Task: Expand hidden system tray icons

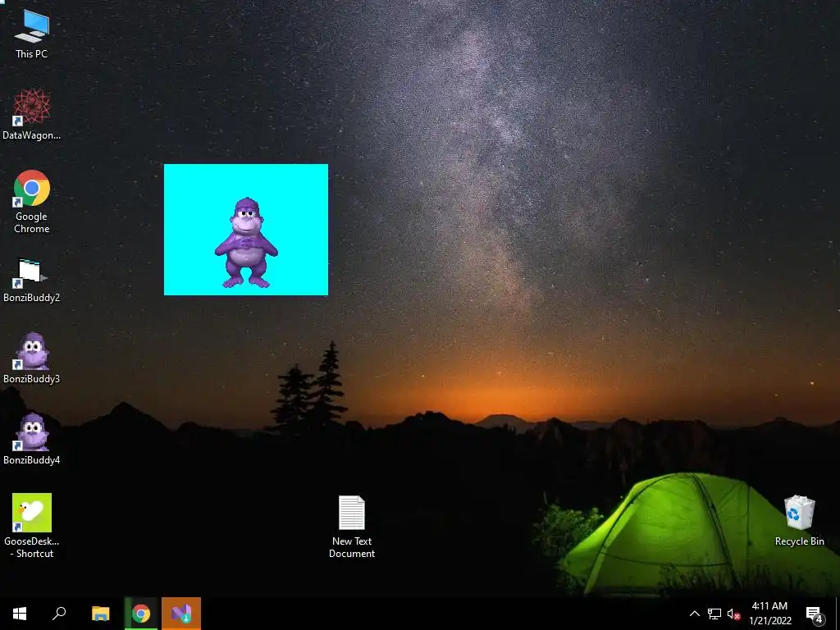Action: point(694,614)
